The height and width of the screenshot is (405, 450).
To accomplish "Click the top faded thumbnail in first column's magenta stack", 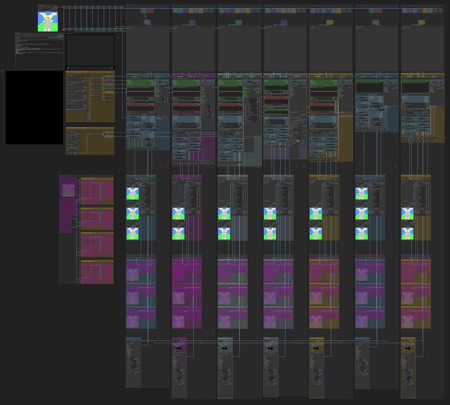I will (x=133, y=275).
